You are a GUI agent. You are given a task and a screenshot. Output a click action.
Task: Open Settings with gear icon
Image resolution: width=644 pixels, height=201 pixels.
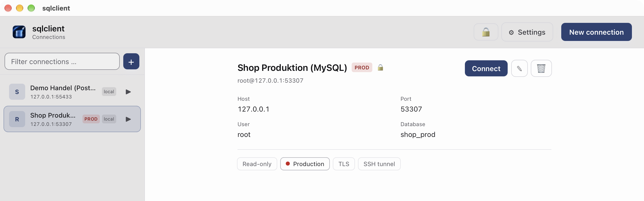[527, 32]
